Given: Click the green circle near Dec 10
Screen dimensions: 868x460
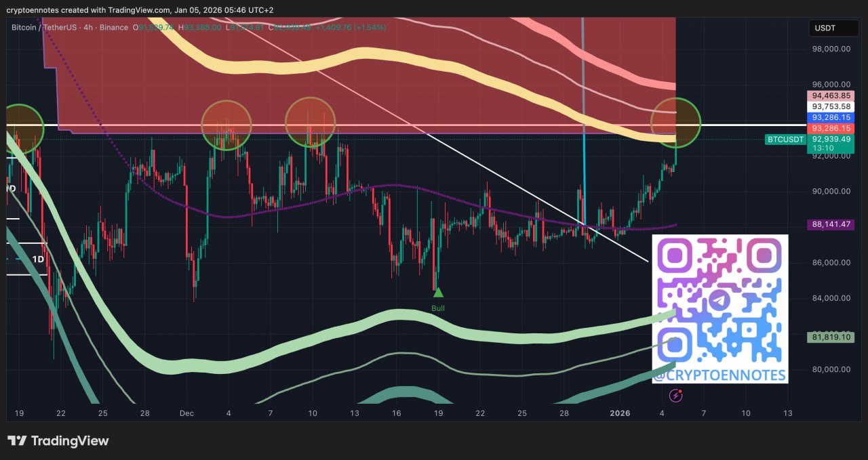Looking at the screenshot, I should pyautogui.click(x=310, y=123).
